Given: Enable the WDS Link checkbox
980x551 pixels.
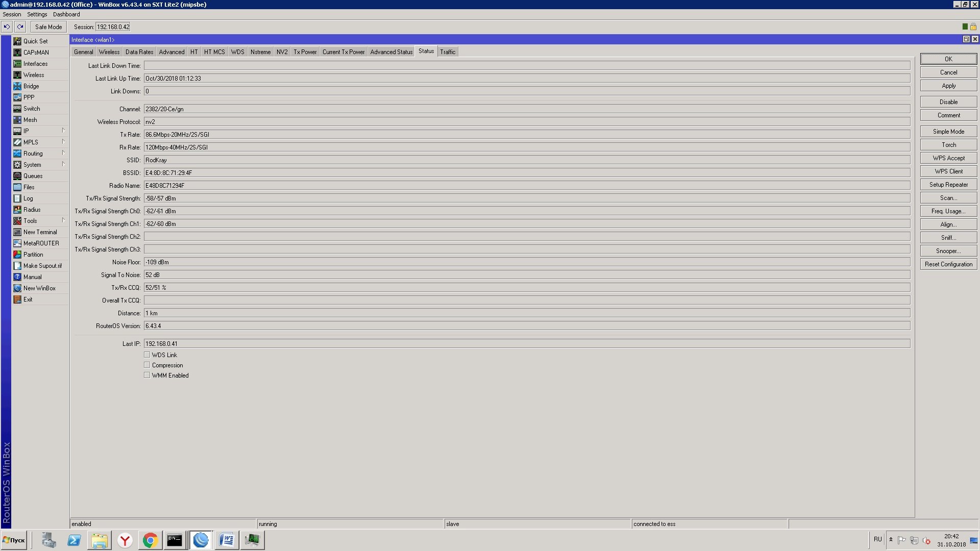Looking at the screenshot, I should (147, 355).
